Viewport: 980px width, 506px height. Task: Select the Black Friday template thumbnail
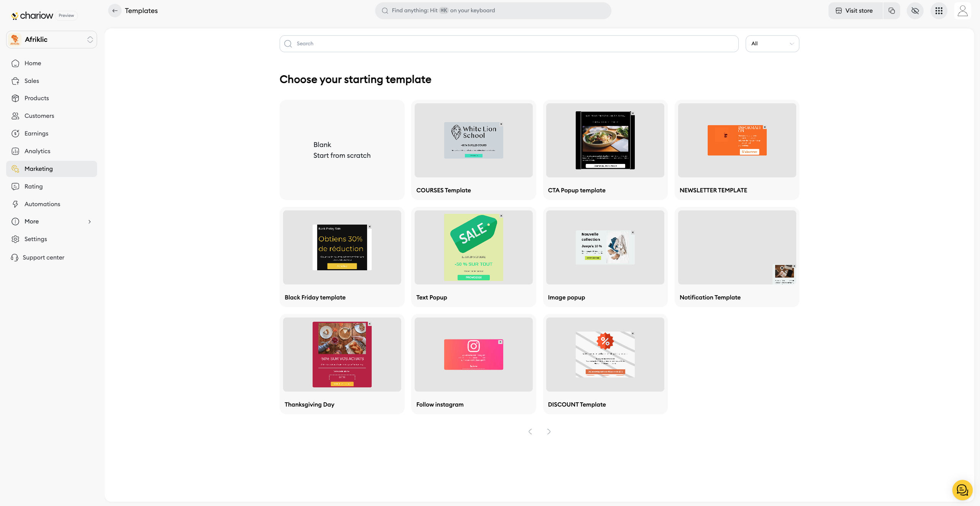(x=342, y=248)
